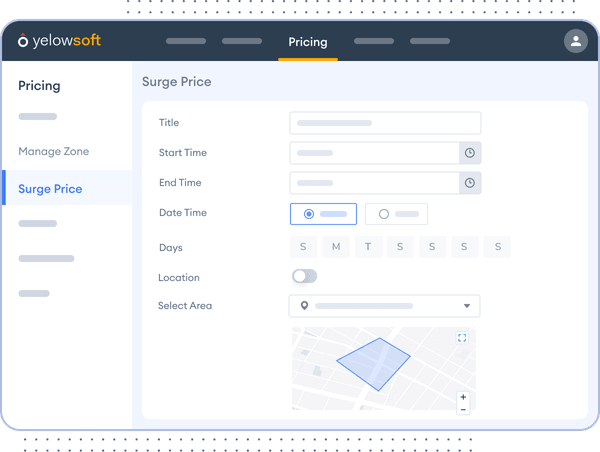Click the location pin in Select Area
600x452 pixels.
tap(304, 306)
